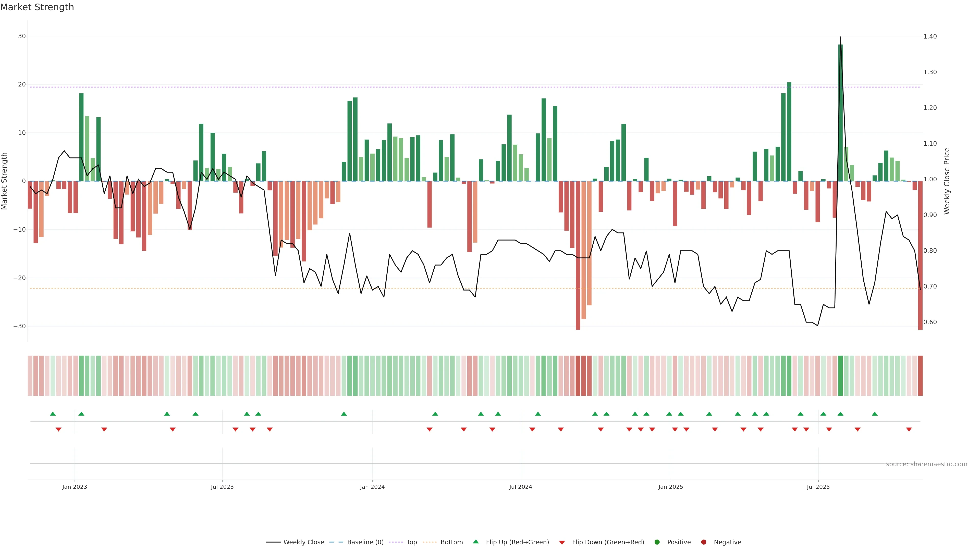Click the purple dotted Top legend marker
This screenshot has height=551, width=980.
pyautogui.click(x=396, y=542)
